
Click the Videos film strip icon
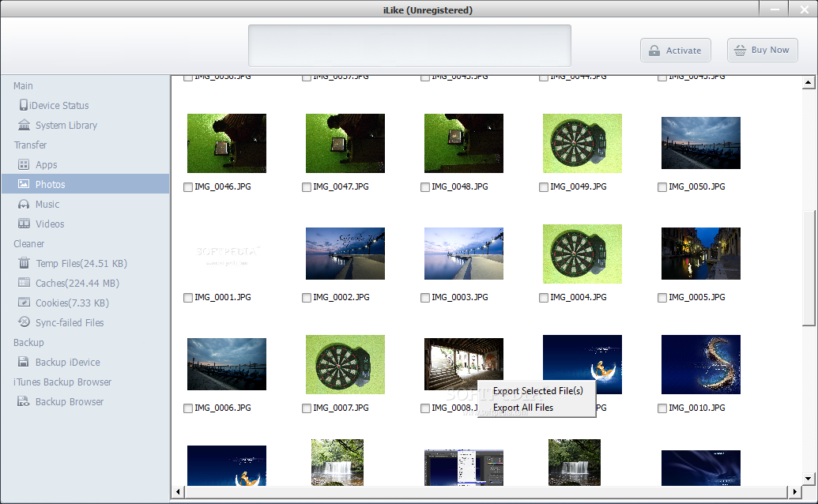click(x=24, y=224)
